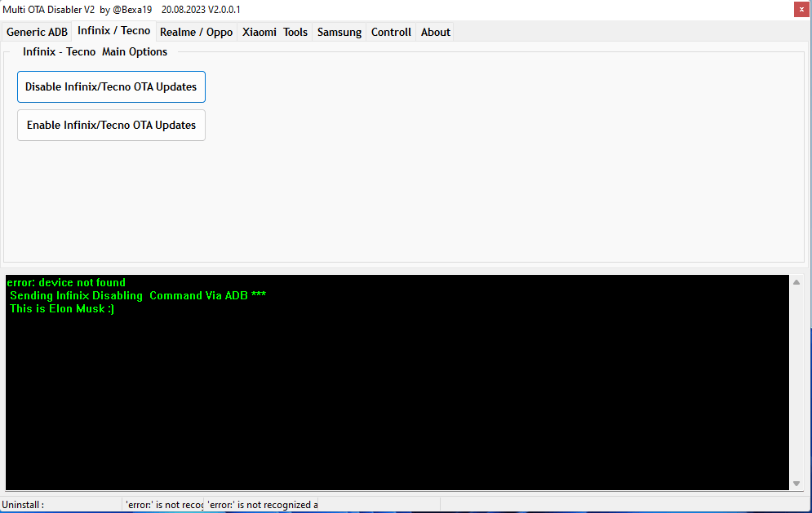Open the Controll tab

coord(390,32)
